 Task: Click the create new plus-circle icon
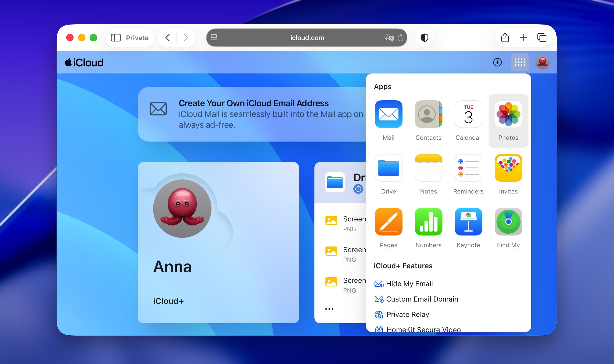[x=497, y=62]
